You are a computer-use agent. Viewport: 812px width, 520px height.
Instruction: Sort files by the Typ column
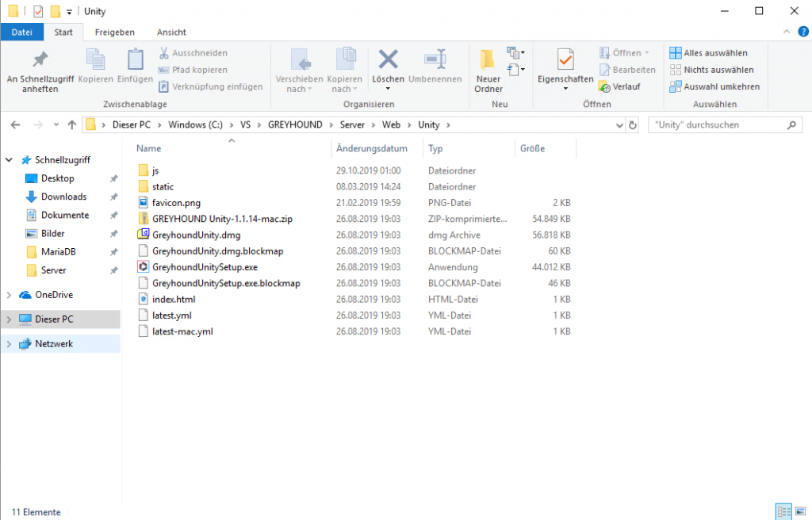[469, 148]
